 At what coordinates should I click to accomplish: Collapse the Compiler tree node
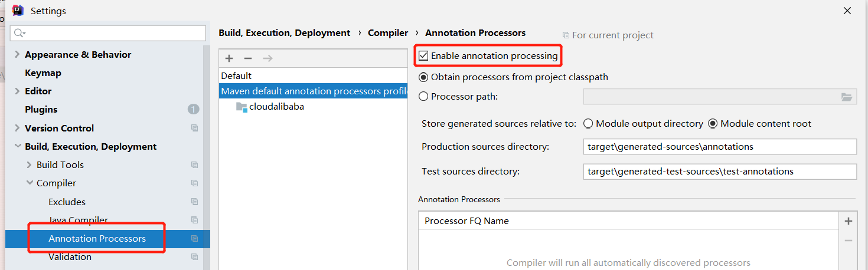[29, 183]
